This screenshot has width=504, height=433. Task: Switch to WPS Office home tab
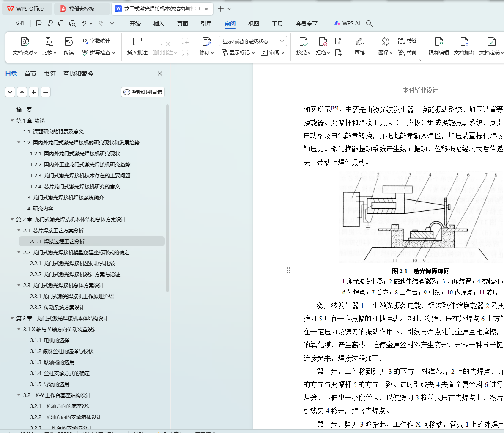pos(27,9)
